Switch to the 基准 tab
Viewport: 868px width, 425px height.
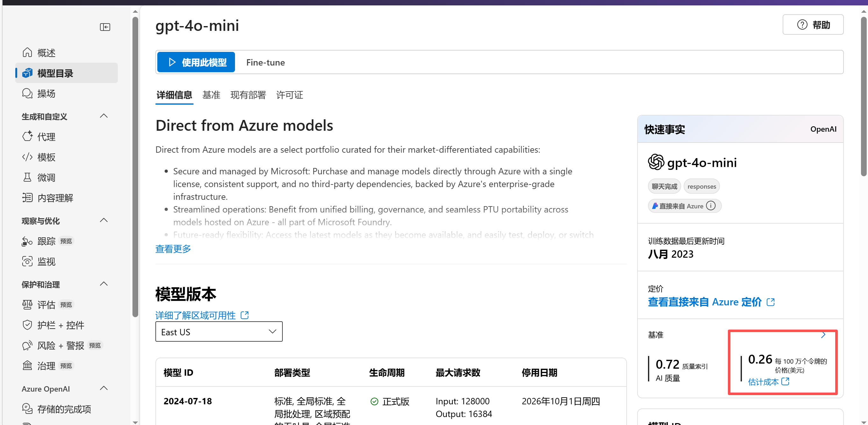pyautogui.click(x=211, y=95)
